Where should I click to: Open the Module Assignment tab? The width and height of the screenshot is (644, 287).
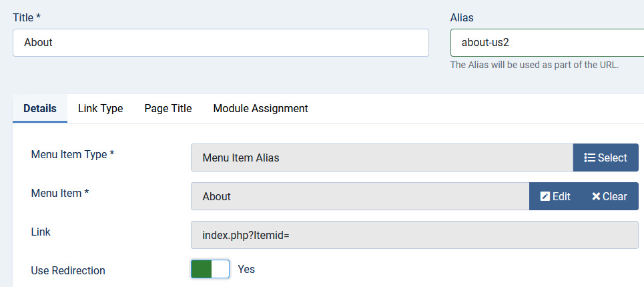pyautogui.click(x=260, y=108)
